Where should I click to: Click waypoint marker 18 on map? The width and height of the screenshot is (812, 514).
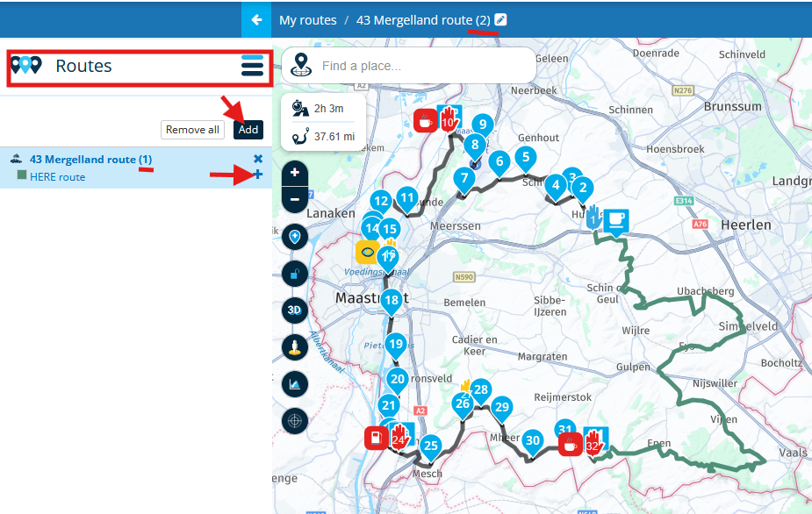pyautogui.click(x=392, y=300)
